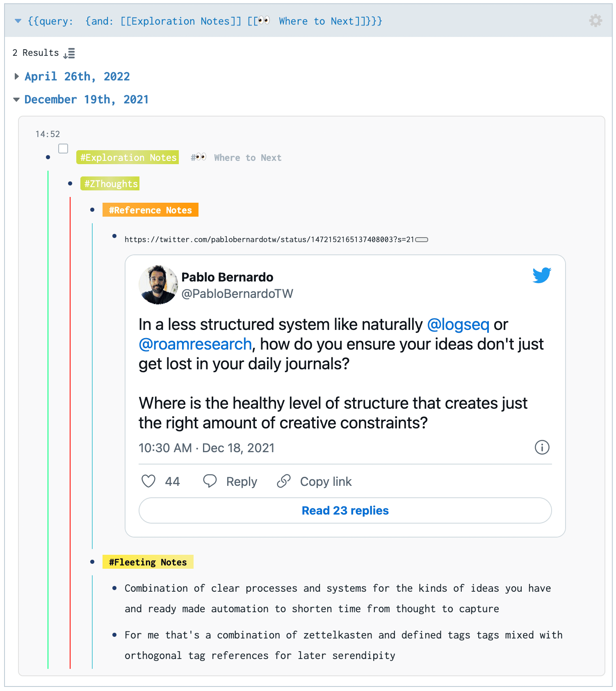Tick the checkbox beside Exploration Notes

[63, 149]
